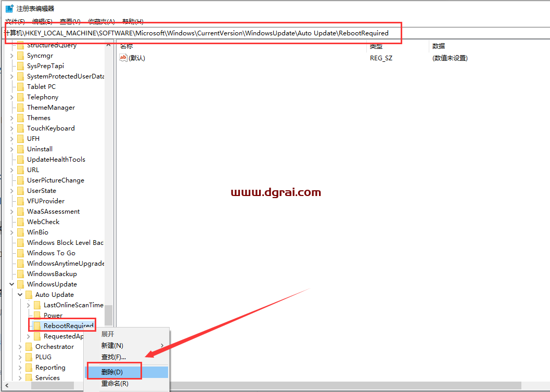Viewport: 550px width, 392px height.
Task: Click the UFH folder icon
Action: pos(20,139)
